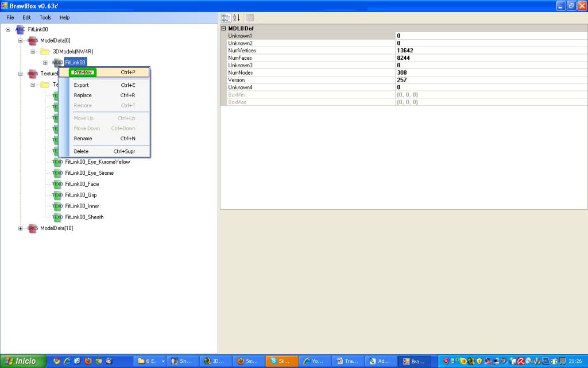Click the folder icon for 3DModels(NW4R)
The height and width of the screenshot is (368, 588).
point(45,51)
